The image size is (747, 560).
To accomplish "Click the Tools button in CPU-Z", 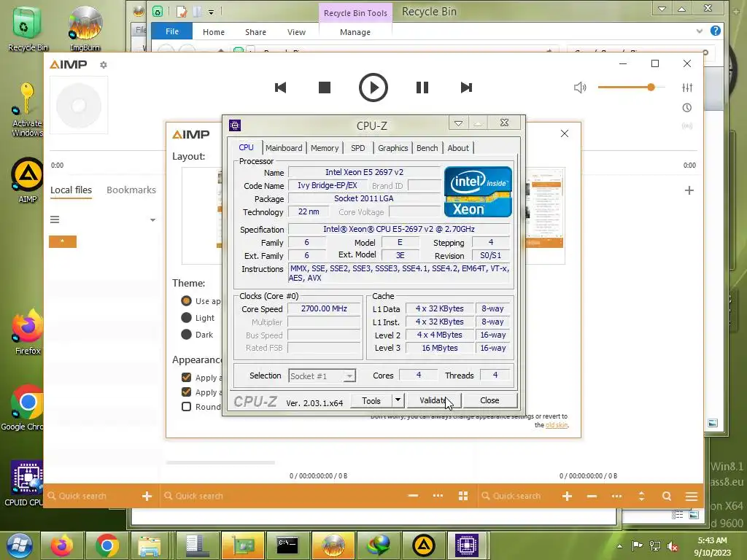I will pyautogui.click(x=371, y=401).
